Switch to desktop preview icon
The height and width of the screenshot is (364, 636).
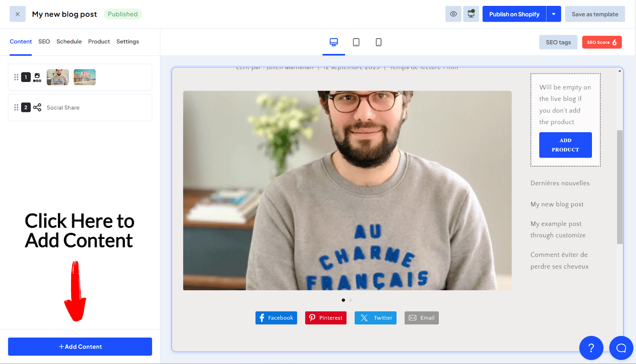coord(334,42)
